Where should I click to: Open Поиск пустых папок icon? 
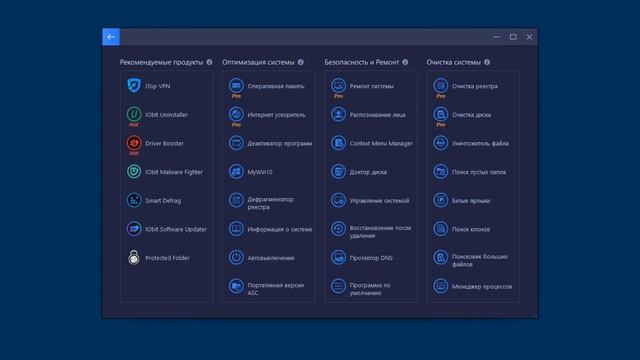[x=440, y=171]
